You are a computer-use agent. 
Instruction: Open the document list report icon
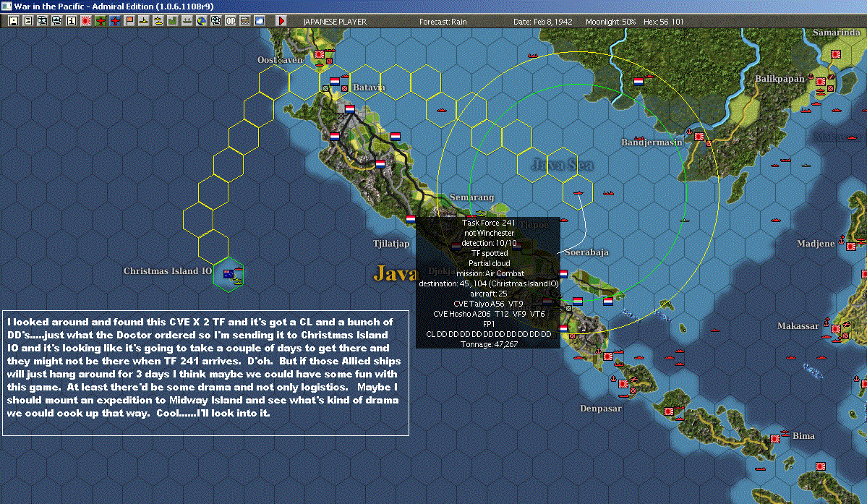(x=27, y=21)
